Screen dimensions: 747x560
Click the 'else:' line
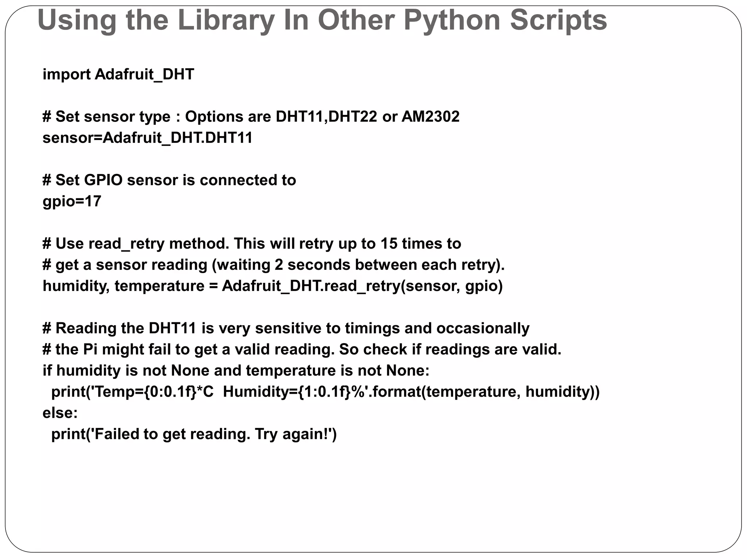[x=60, y=413]
